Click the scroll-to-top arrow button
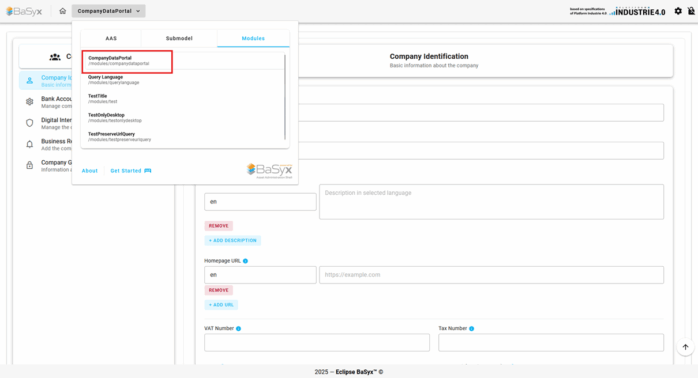 tap(686, 347)
